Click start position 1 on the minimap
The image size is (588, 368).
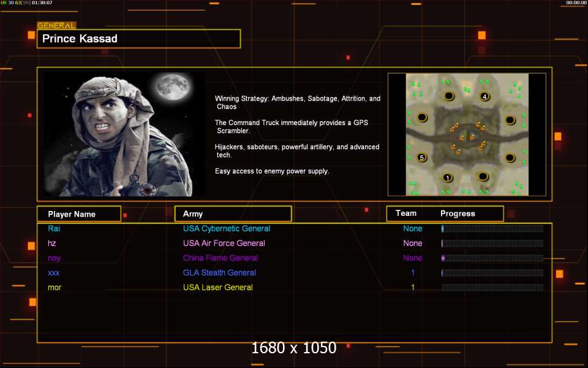[x=447, y=178]
